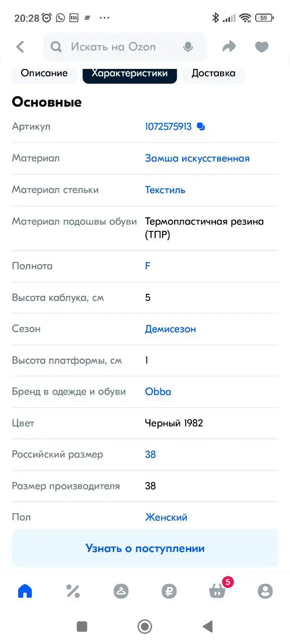The width and height of the screenshot is (290, 644).
Task: Open link Женский in Пол row
Action: click(166, 517)
